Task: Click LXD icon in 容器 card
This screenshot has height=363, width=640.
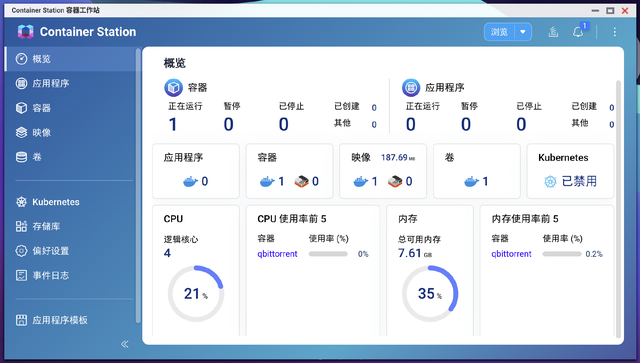Action: [302, 181]
